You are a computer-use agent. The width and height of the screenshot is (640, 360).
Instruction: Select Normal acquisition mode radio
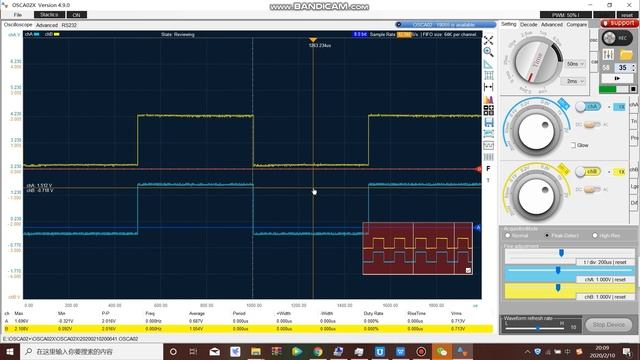[508, 236]
